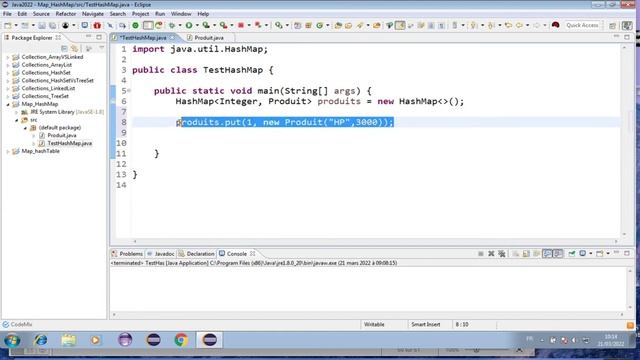This screenshot has height=360, width=640.
Task: Click the Run with Coverage toolbar icon
Action: click(206, 25)
